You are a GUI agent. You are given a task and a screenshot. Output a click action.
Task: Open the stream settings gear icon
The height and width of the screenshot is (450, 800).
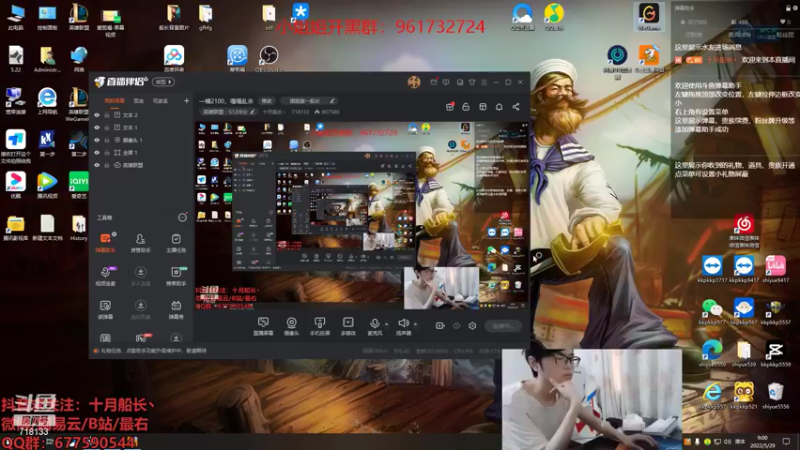[472, 326]
